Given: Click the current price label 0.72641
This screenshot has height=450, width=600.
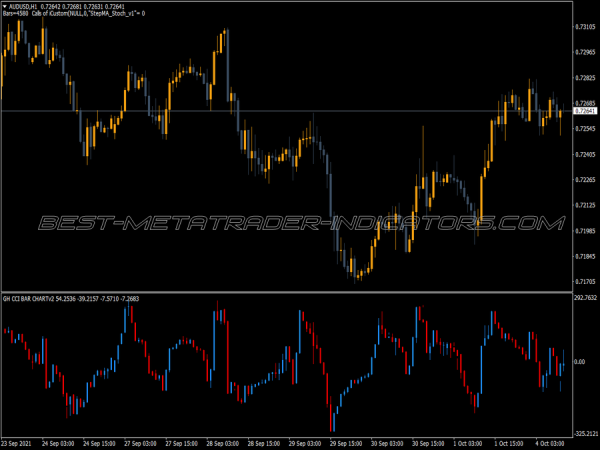Looking at the screenshot, I should coord(585,111).
